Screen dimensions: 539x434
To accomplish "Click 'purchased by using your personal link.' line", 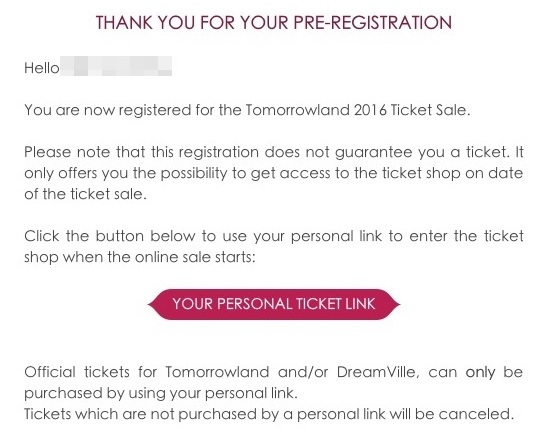I will [161, 393].
